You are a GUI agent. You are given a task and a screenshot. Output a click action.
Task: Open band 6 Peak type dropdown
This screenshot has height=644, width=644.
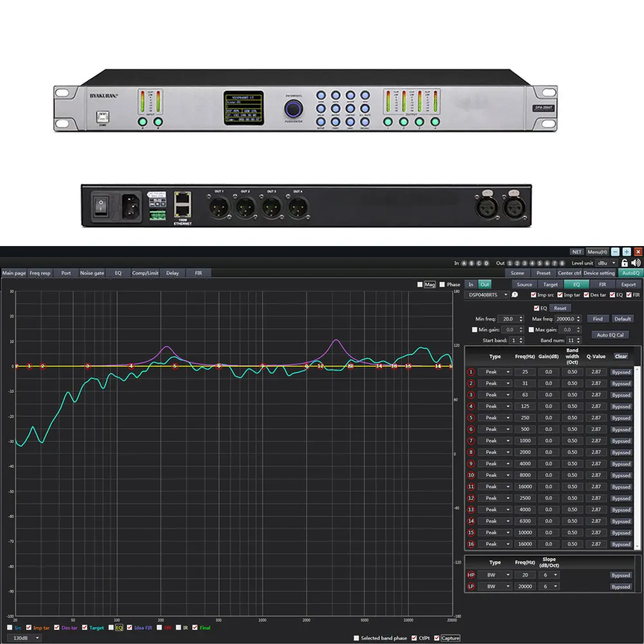tap(495, 430)
